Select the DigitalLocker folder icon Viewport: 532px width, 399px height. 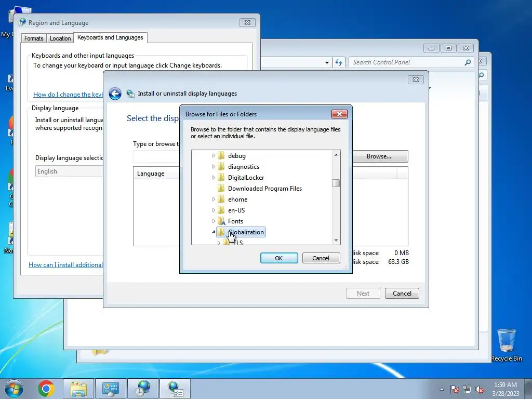click(221, 178)
